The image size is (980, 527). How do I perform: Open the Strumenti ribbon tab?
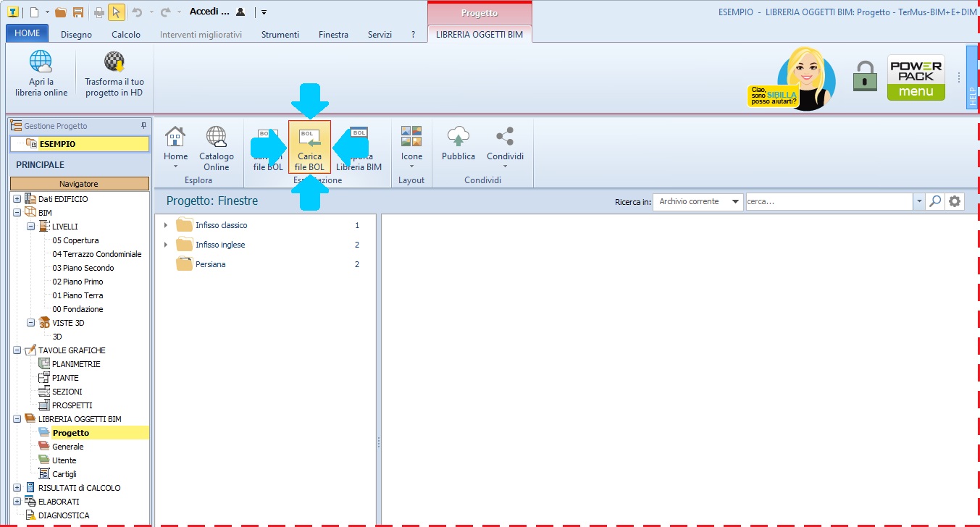coord(280,34)
